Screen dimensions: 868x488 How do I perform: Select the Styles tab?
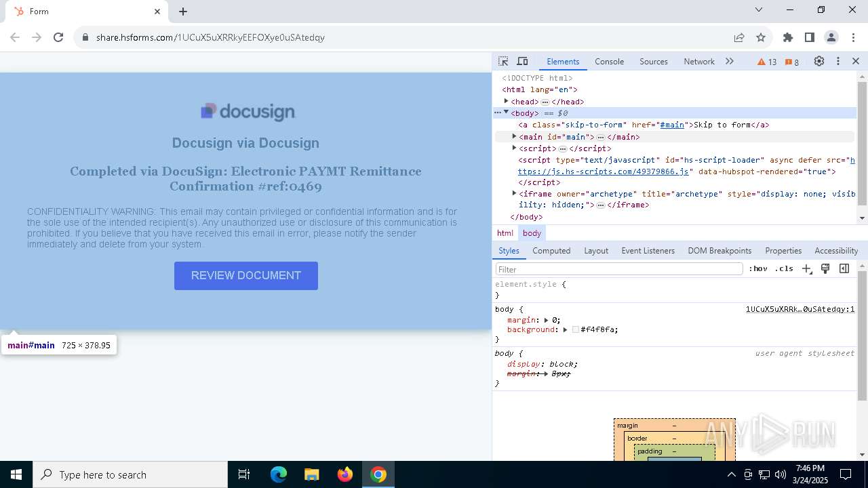(x=509, y=250)
